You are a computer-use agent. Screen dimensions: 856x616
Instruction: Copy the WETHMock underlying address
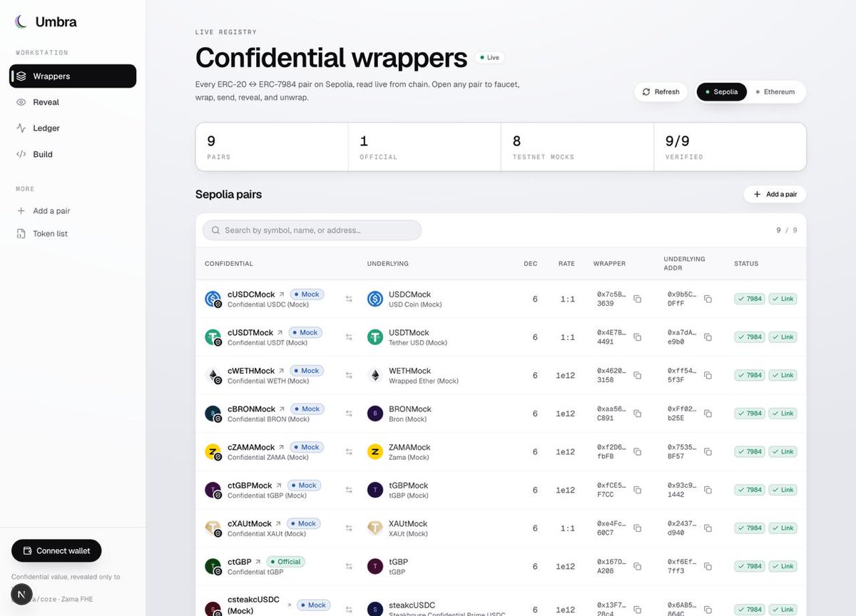tap(708, 375)
